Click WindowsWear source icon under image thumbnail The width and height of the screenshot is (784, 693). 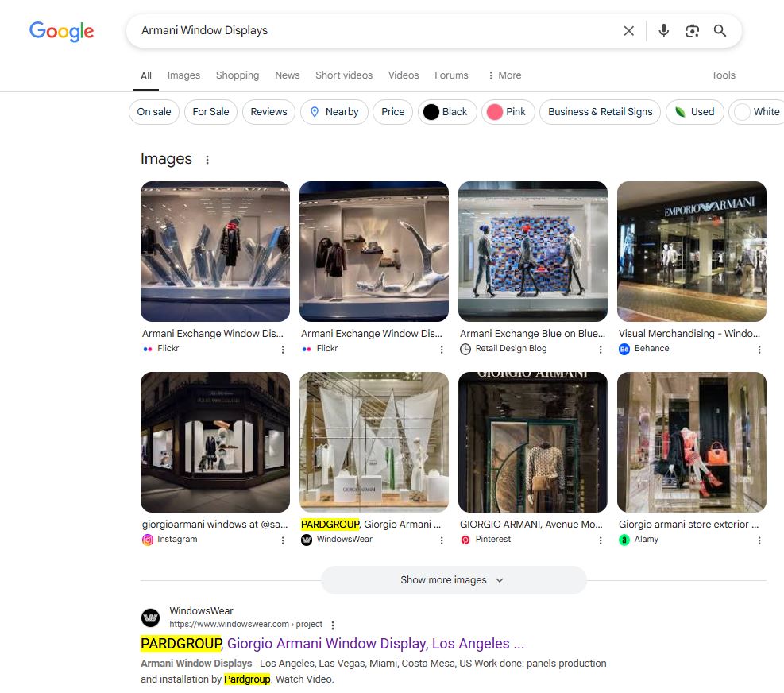pos(307,540)
